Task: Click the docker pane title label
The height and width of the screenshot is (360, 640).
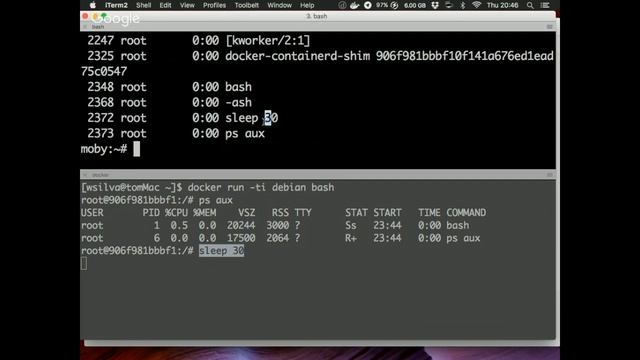Action: [100, 175]
